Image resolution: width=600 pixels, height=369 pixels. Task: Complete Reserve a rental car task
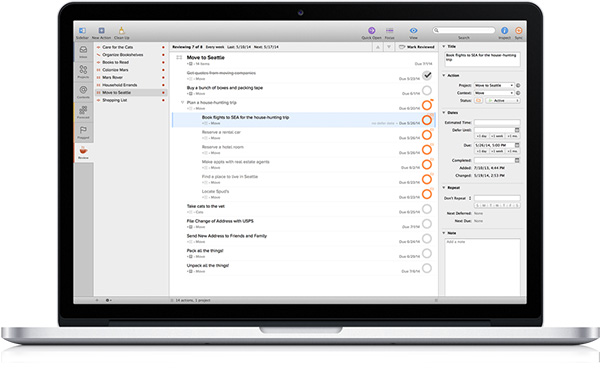(427, 135)
